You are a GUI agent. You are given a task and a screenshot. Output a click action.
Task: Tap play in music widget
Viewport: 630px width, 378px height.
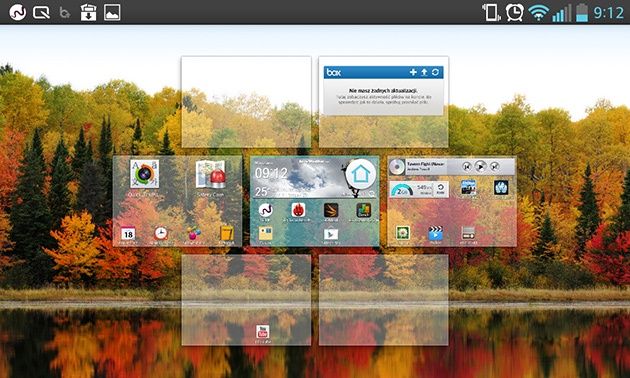(481, 166)
